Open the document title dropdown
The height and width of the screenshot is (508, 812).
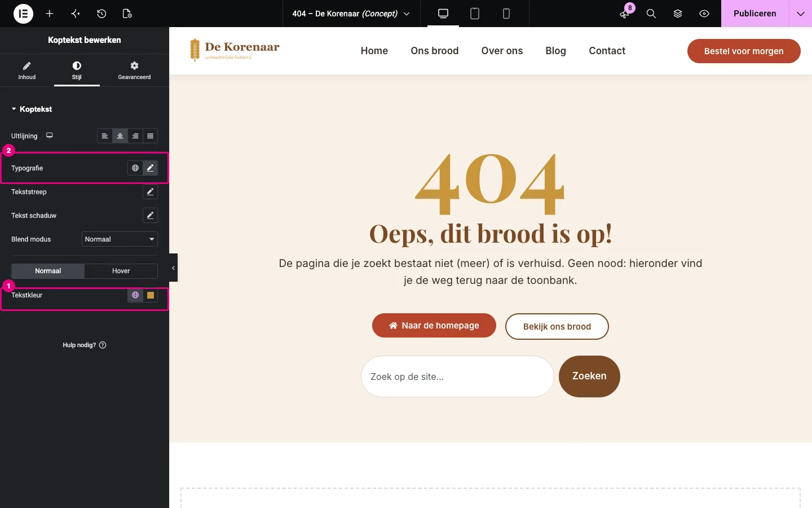point(351,14)
